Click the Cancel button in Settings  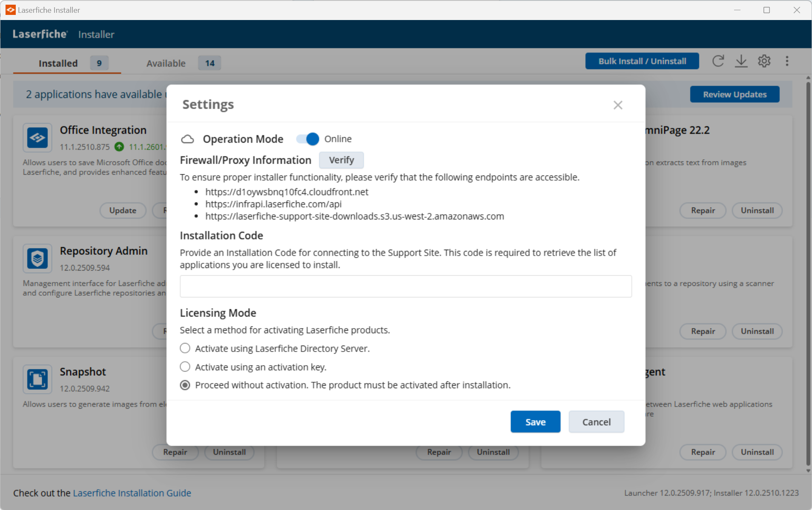(x=596, y=422)
